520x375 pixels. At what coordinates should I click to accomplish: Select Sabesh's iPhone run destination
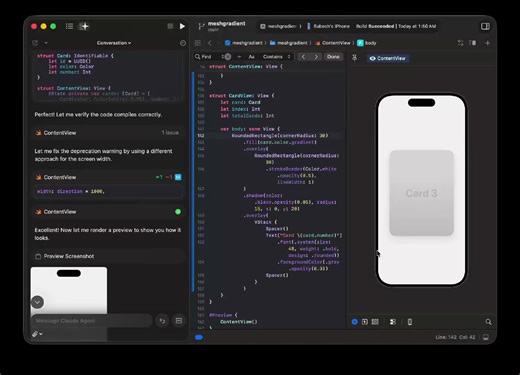click(x=328, y=26)
